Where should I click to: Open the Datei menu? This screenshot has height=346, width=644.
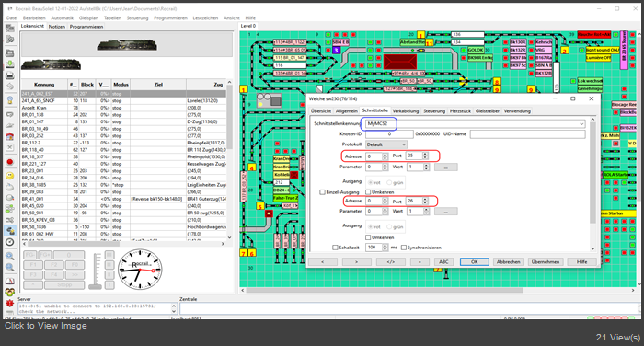[12, 18]
